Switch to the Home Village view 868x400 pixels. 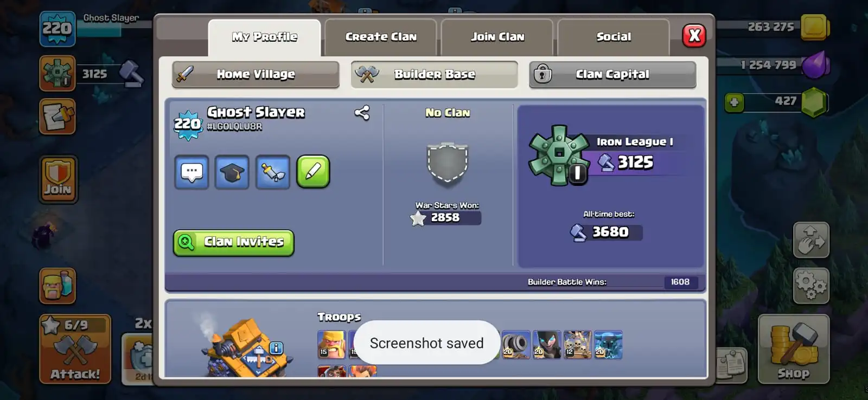click(256, 74)
